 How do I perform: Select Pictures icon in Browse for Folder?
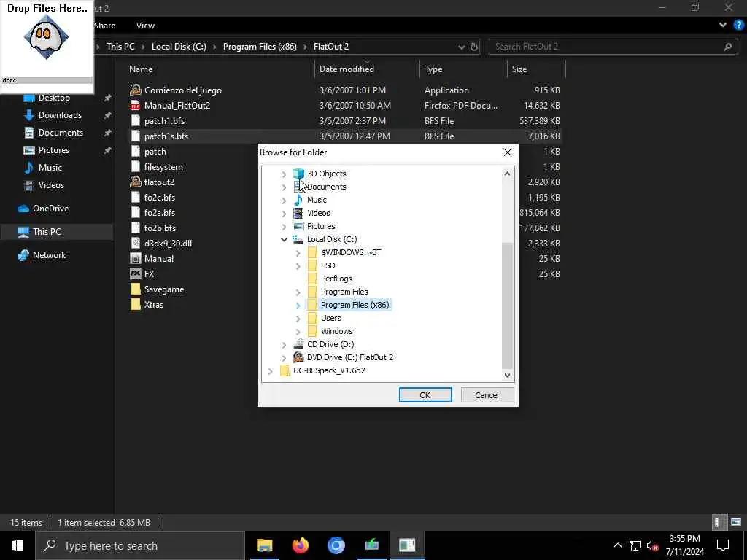point(298,226)
